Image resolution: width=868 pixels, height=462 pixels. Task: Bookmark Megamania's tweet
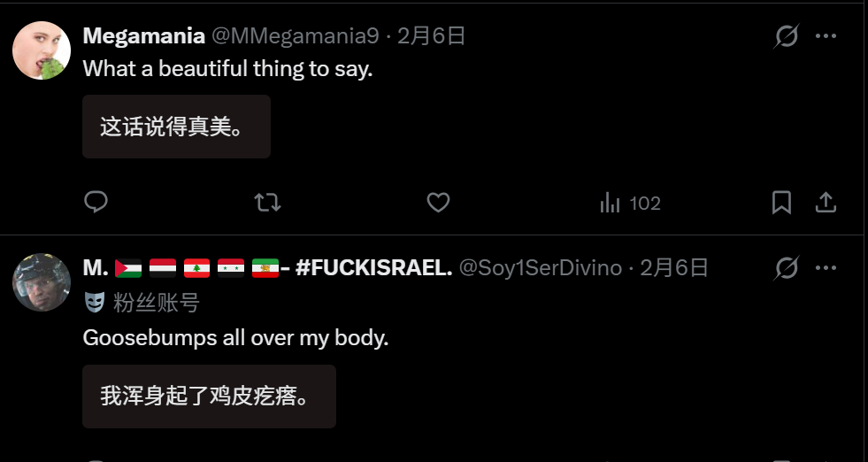[781, 203]
